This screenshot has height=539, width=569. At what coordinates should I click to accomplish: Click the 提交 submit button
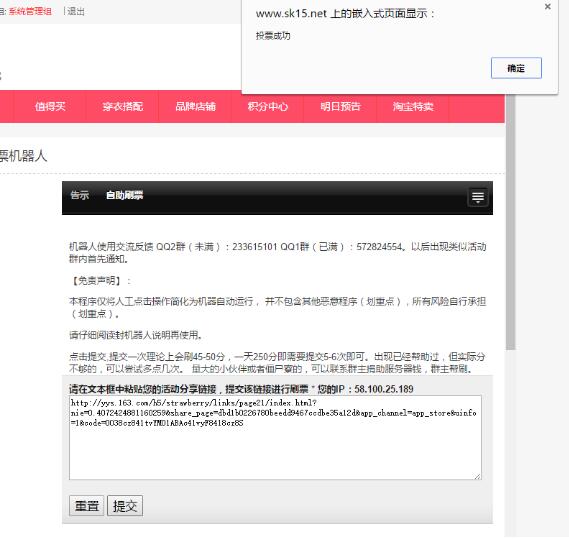[x=125, y=505]
